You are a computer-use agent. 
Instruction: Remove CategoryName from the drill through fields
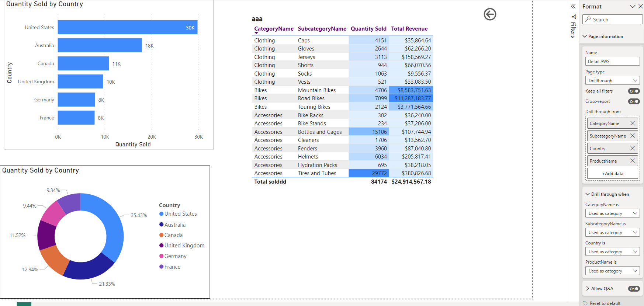point(633,123)
